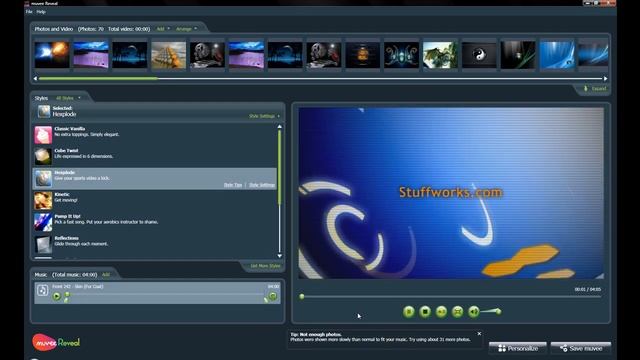Select the Pump It Up! style
The width and height of the screenshot is (640, 360).
pyautogui.click(x=154, y=222)
